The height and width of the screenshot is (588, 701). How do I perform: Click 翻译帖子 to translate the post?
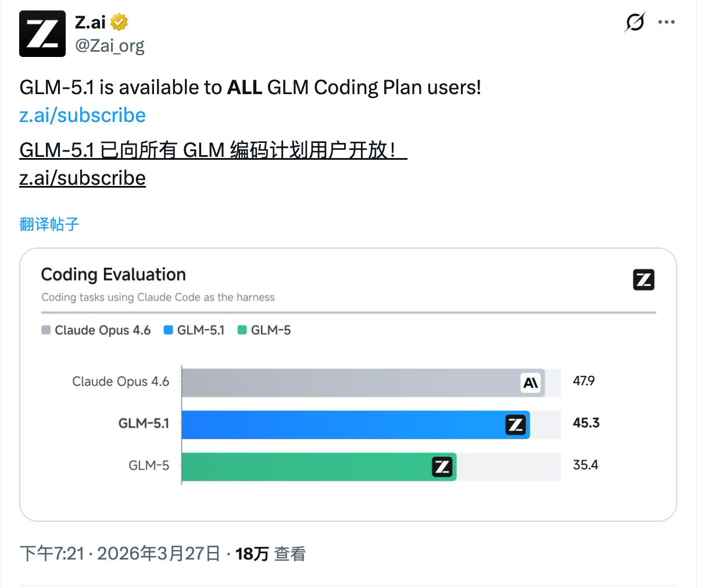(x=49, y=224)
